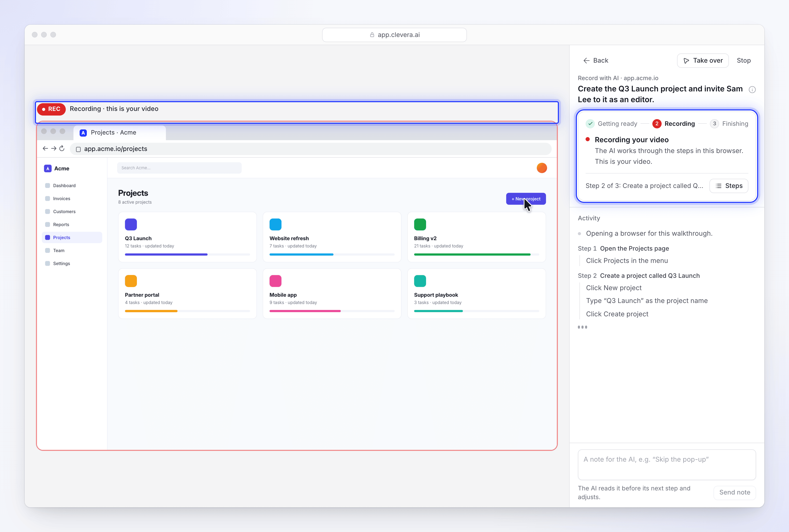Click the Partner portal project icon
Screen dimensions: 789x532
coord(131,281)
